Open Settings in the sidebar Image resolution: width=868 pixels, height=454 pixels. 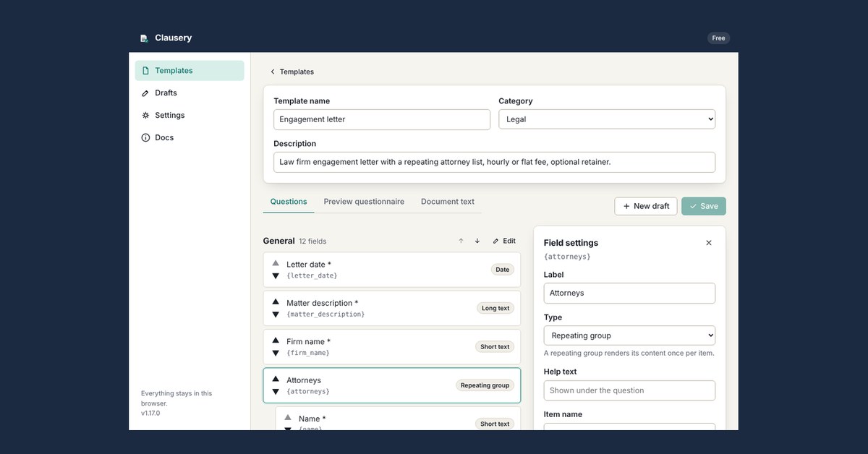pyautogui.click(x=190, y=116)
